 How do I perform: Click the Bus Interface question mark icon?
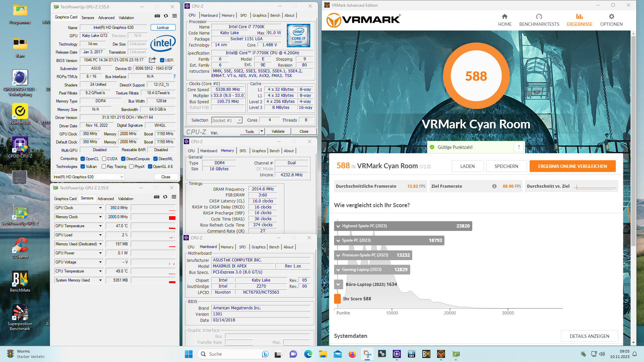tap(174, 76)
